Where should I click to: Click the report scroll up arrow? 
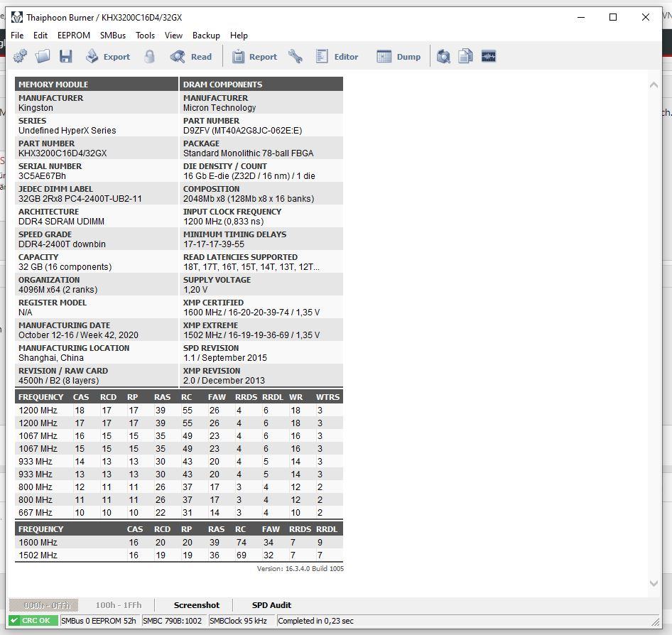click(x=654, y=85)
